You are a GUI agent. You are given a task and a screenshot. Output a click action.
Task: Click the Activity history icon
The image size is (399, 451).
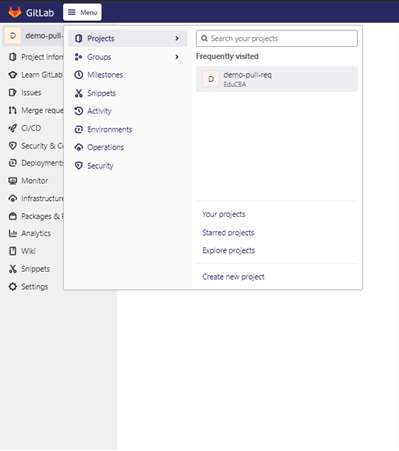79,111
